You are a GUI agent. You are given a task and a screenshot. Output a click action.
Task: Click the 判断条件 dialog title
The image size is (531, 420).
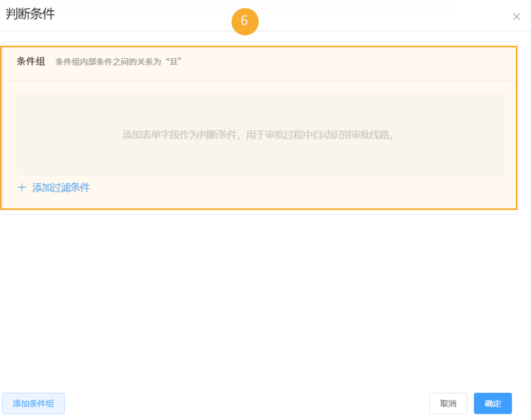pyautogui.click(x=30, y=14)
